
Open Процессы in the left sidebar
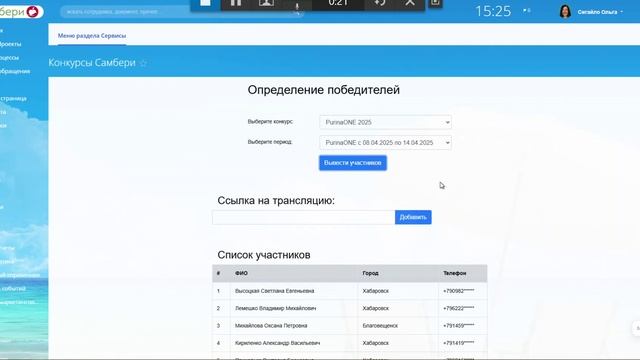click(9, 58)
